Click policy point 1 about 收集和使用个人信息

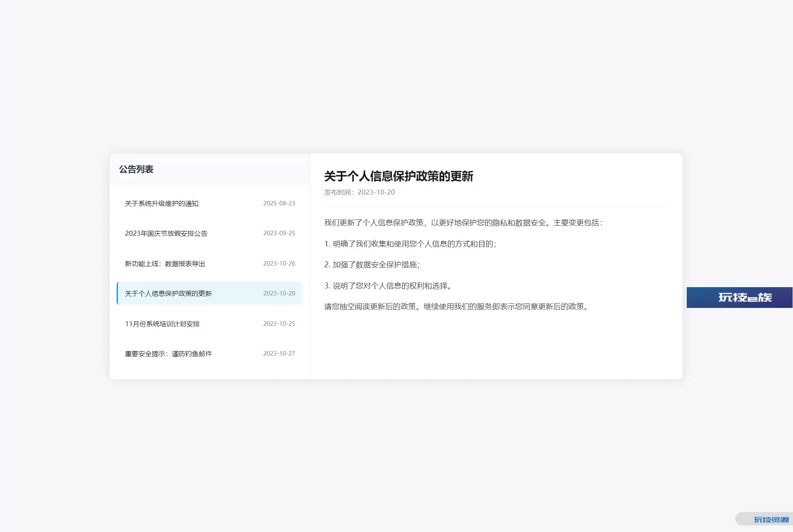click(x=410, y=244)
